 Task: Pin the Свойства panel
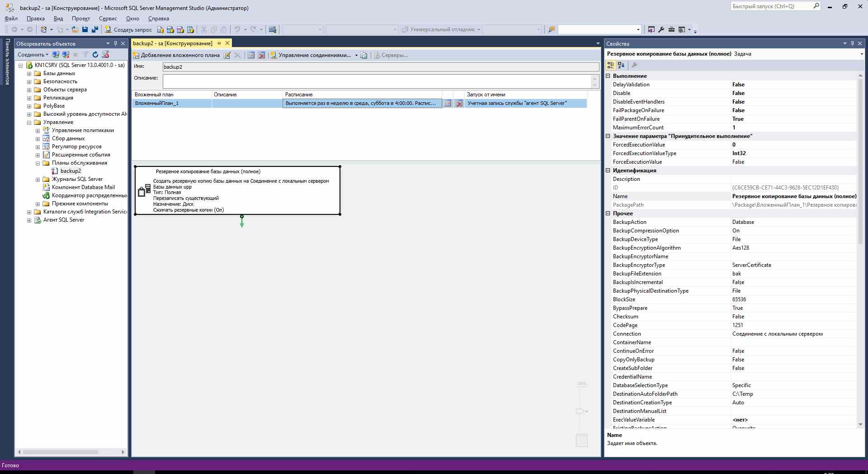pyautogui.click(x=852, y=43)
